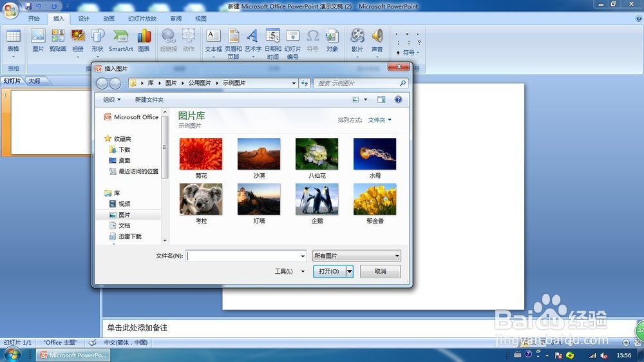Click the Office button orb
Screen dimensions: 644x362
10,10
